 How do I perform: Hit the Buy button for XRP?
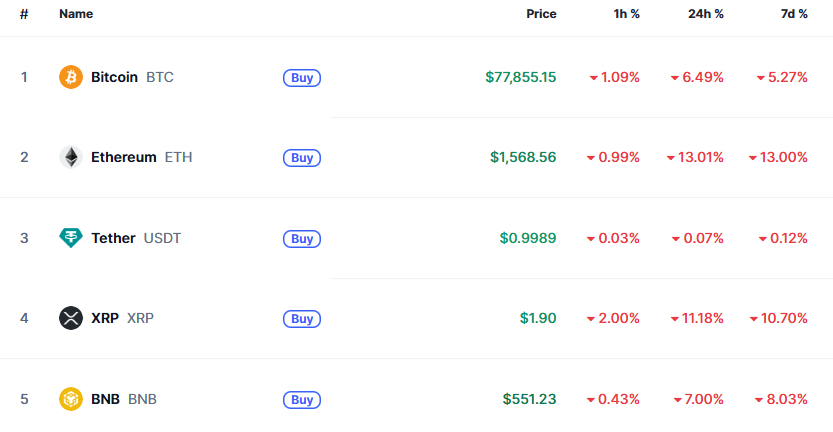[x=302, y=319]
